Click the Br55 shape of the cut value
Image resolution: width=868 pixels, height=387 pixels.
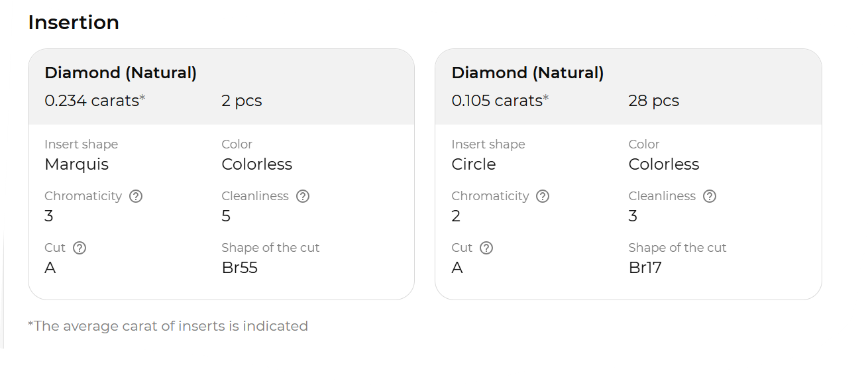click(239, 268)
